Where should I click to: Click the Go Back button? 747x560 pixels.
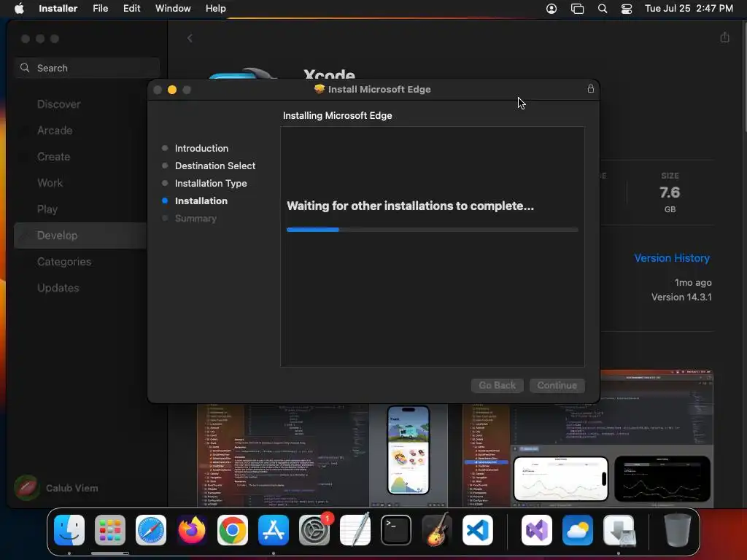click(497, 385)
